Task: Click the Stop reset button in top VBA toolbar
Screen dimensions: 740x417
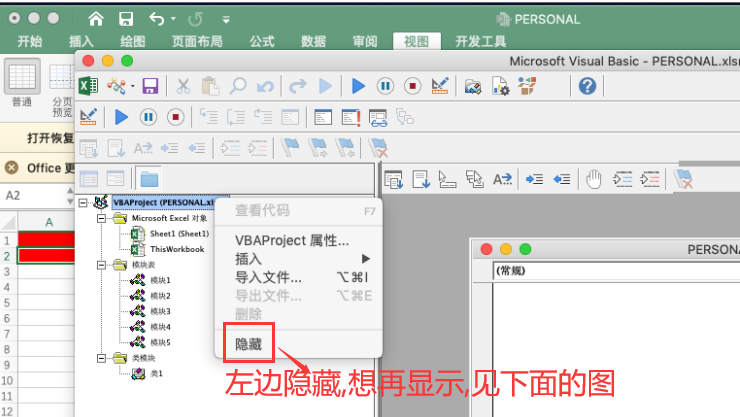Action: pyautogui.click(x=412, y=86)
